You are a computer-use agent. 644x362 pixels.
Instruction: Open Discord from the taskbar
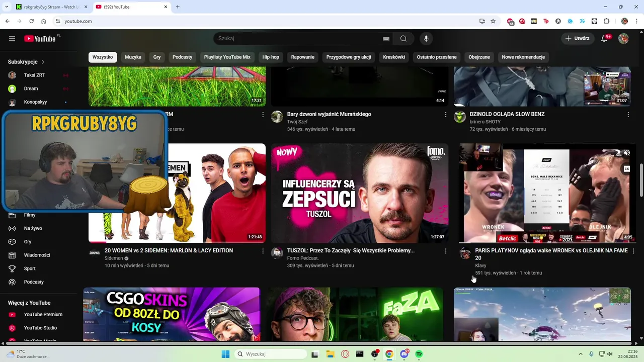(x=404, y=354)
